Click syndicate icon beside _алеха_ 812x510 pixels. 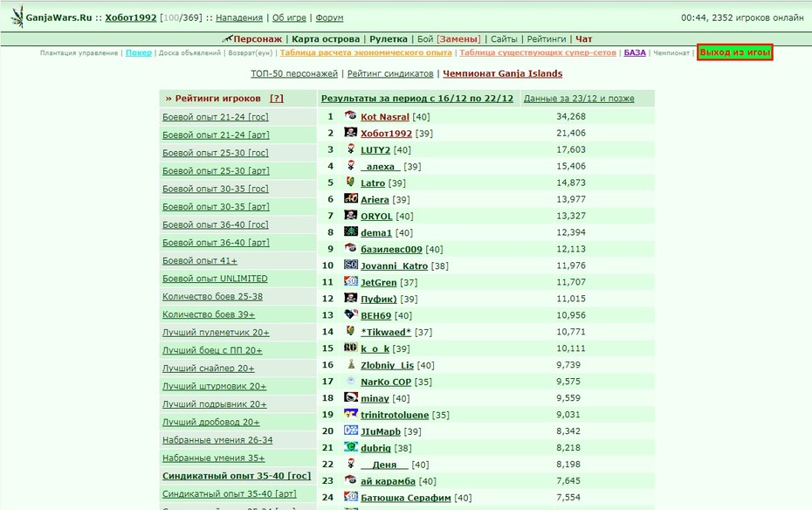coord(351,165)
